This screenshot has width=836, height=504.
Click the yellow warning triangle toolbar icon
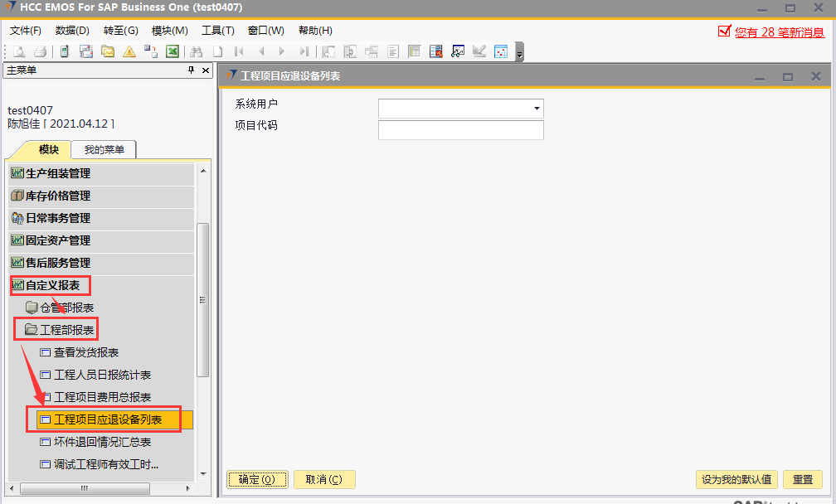click(129, 51)
